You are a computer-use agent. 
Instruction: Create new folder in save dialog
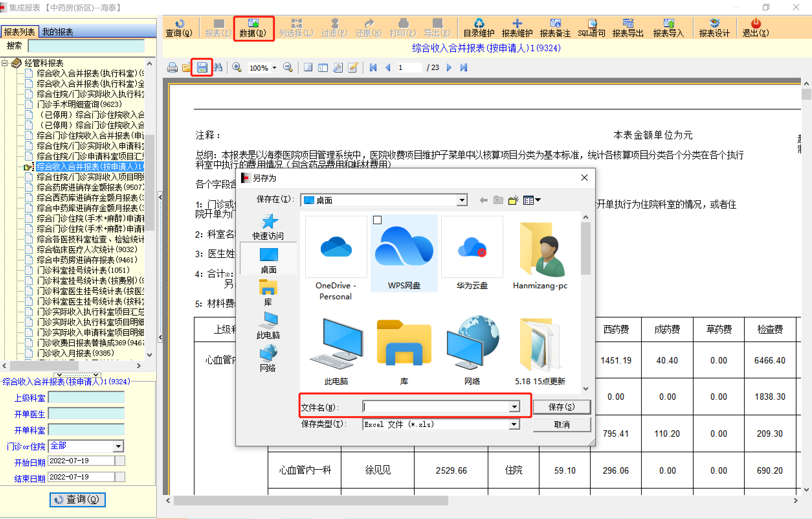click(x=513, y=201)
